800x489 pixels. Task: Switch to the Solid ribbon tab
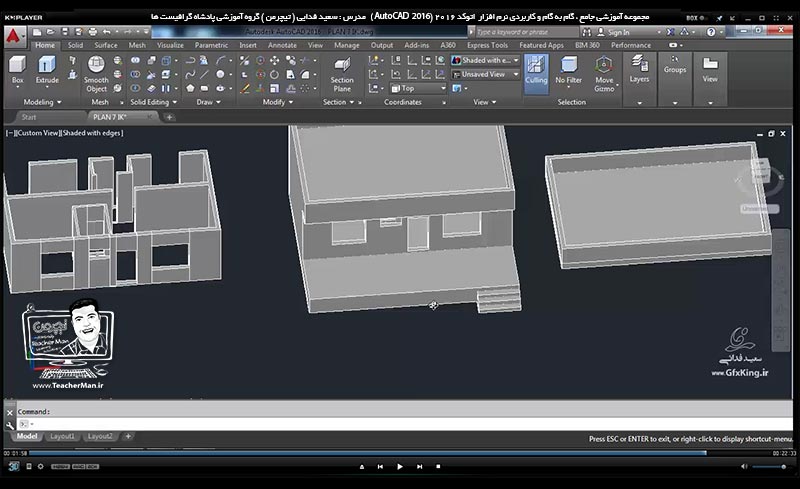(x=75, y=45)
